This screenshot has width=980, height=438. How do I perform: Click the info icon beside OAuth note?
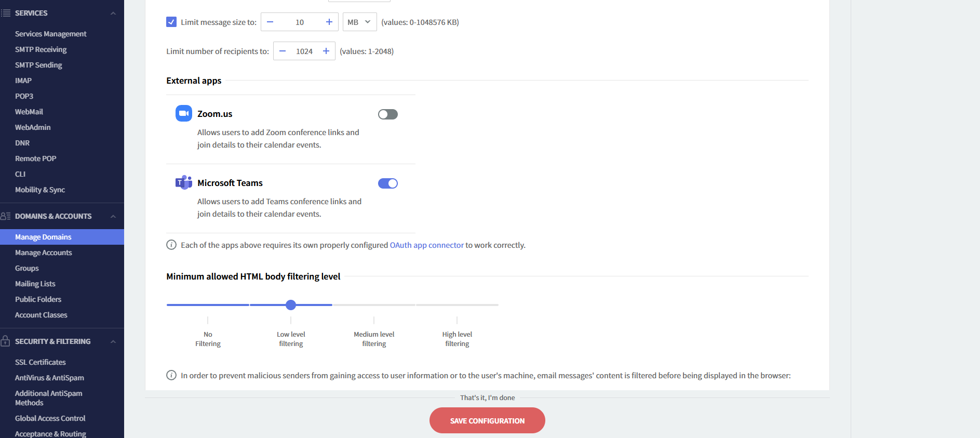pyautogui.click(x=171, y=245)
